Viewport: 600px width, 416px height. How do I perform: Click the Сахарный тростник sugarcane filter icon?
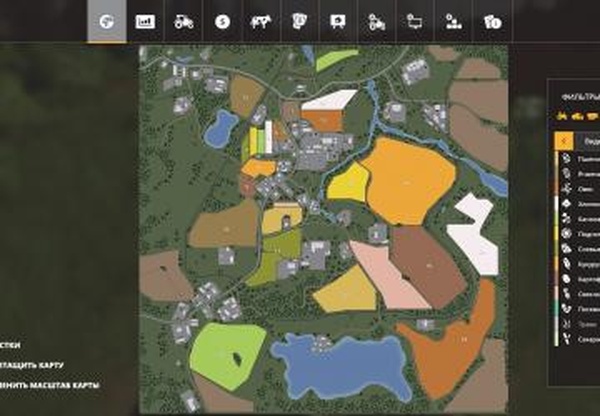[567, 339]
